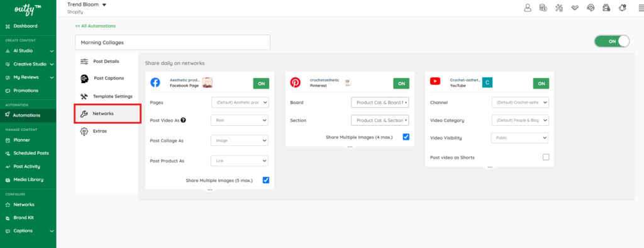Turn off the YouTube ON toggle
The width and height of the screenshot is (644, 248).
pyautogui.click(x=541, y=83)
